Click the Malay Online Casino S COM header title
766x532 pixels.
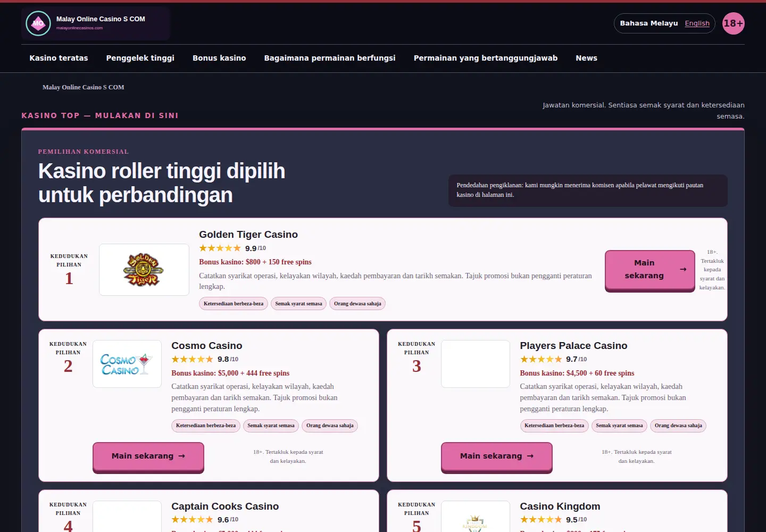101,19
